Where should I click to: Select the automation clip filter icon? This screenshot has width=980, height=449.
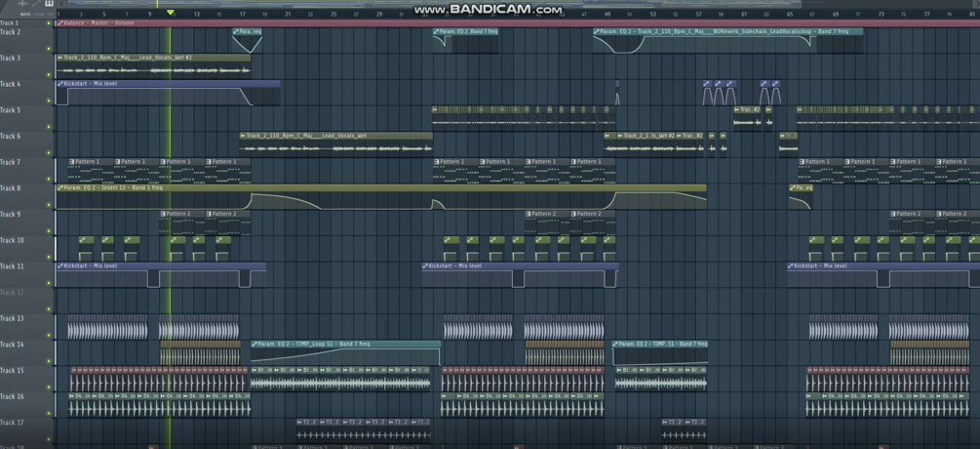point(37,4)
